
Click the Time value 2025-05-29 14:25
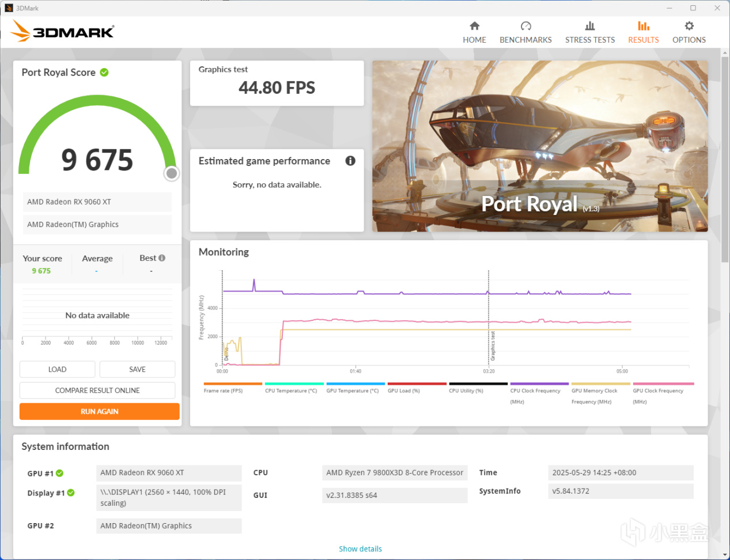tap(621, 473)
